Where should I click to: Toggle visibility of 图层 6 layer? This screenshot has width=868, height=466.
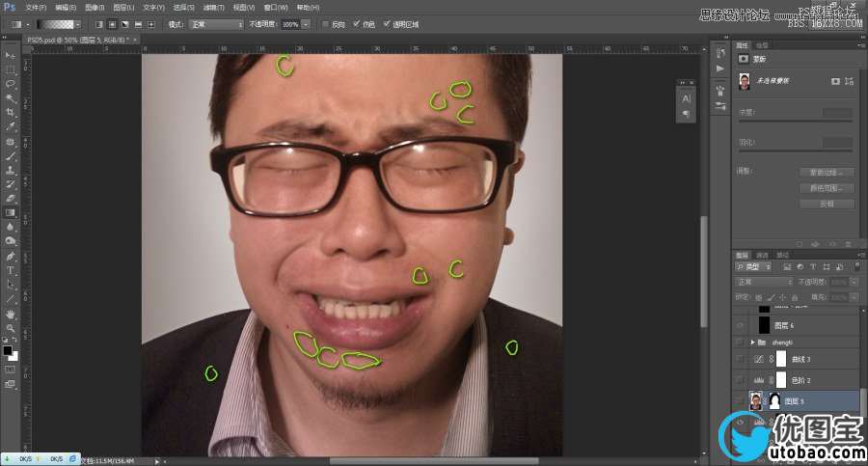point(740,325)
